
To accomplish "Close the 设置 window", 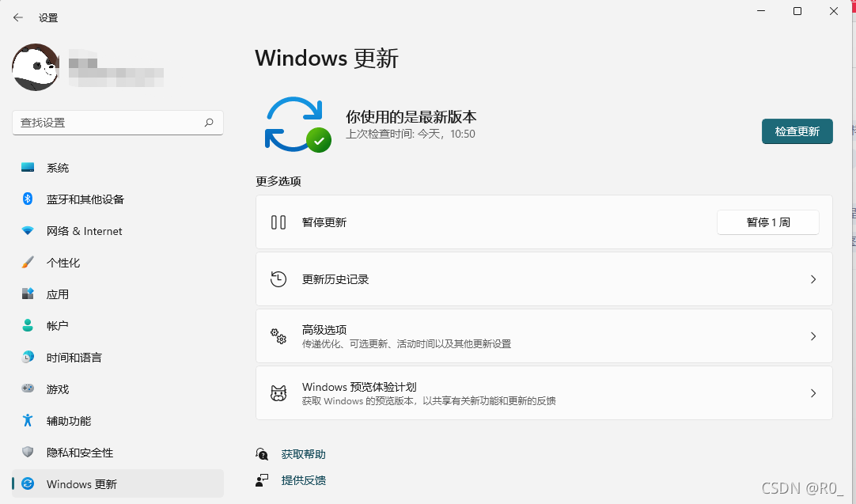I will pos(833,11).
